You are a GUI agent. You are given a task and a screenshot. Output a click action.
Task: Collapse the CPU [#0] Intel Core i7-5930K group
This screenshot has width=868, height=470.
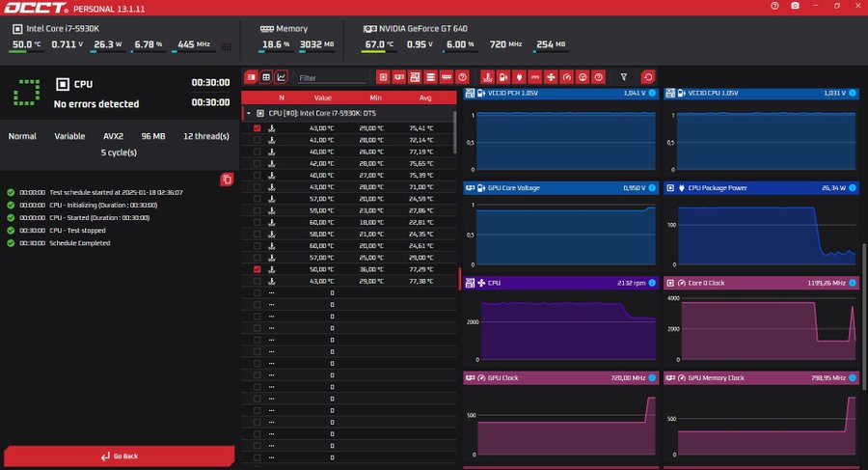point(249,113)
